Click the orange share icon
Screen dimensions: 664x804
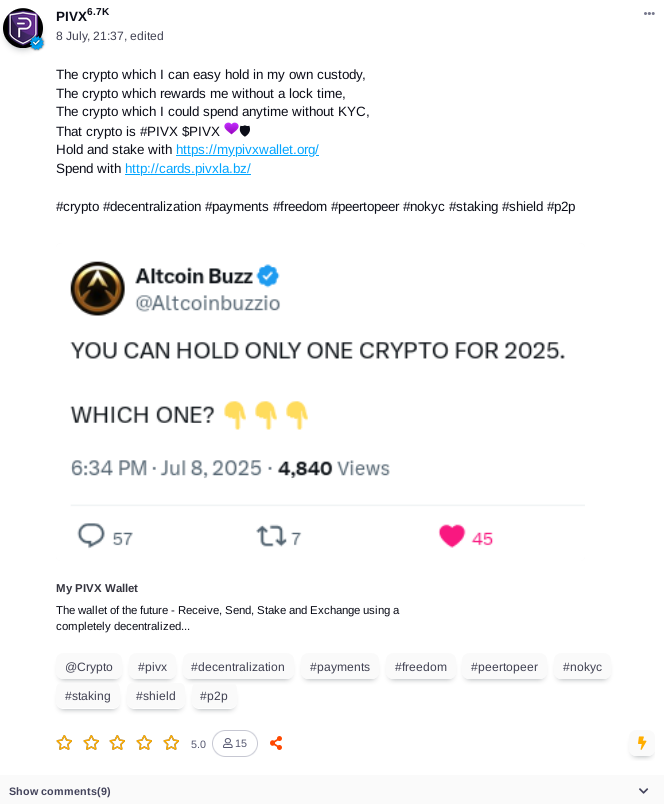pyautogui.click(x=276, y=743)
